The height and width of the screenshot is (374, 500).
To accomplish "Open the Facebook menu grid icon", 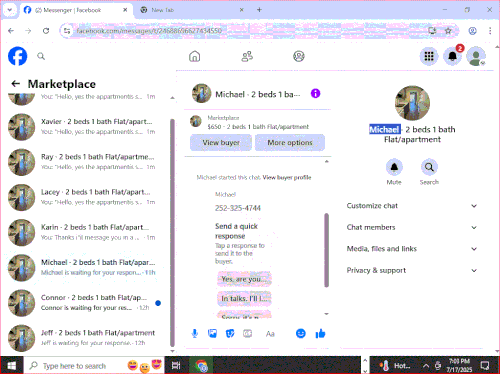I will pos(429,56).
